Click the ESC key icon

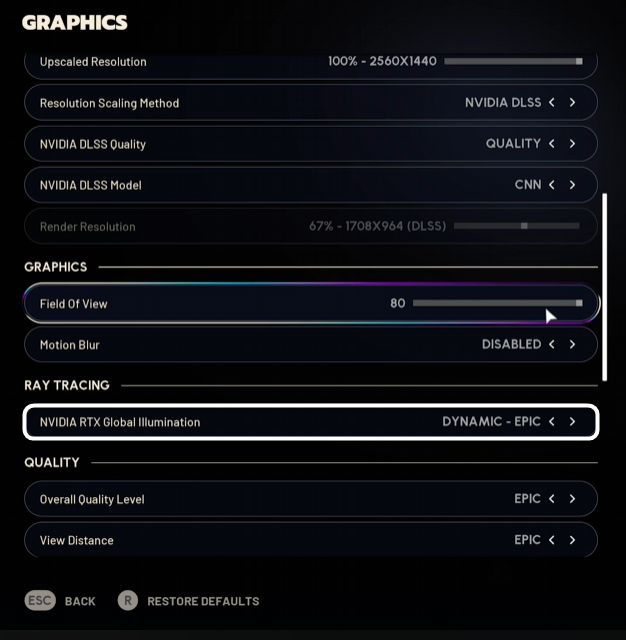pyautogui.click(x=40, y=601)
